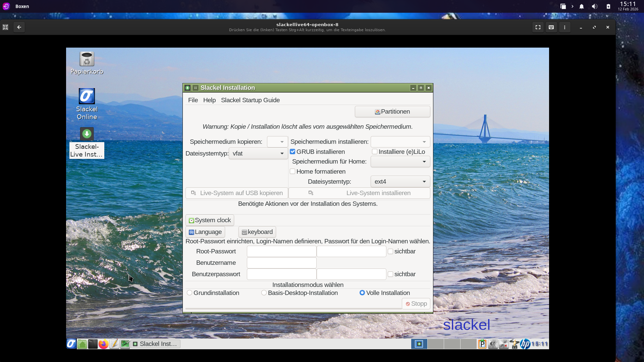
Task: Enable Installiere (e)LiLo checkbox
Action: [375, 152]
